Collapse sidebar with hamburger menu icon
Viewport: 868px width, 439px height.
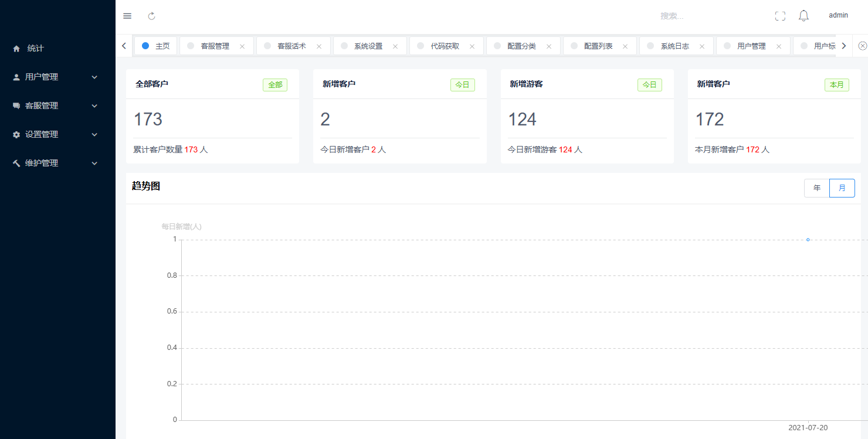[127, 16]
